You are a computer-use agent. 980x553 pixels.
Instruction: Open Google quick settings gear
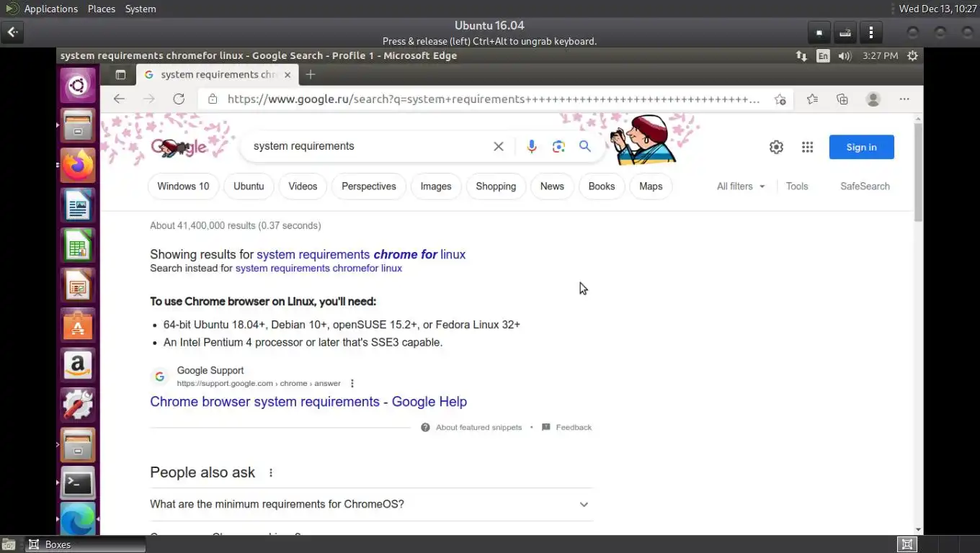[x=776, y=147]
